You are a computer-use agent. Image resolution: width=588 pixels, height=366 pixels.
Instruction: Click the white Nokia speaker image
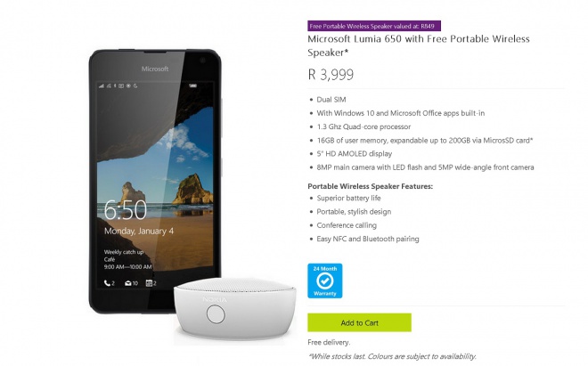click(234, 308)
